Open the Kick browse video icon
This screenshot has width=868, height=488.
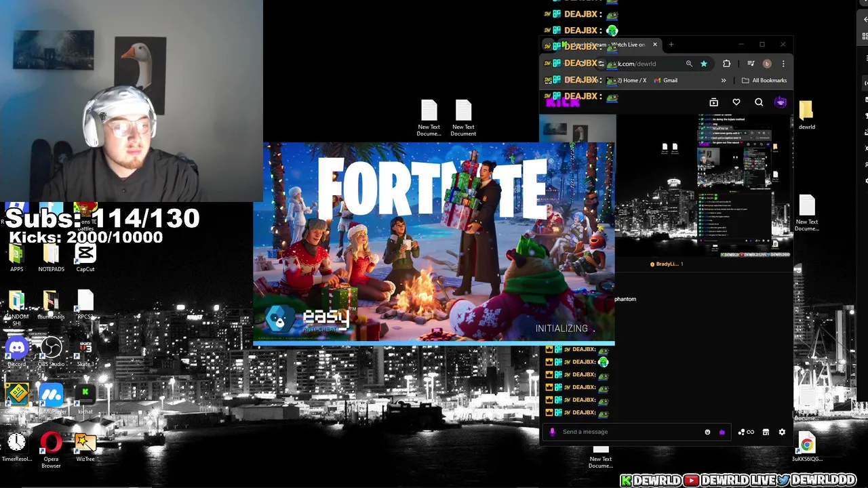[713, 102]
